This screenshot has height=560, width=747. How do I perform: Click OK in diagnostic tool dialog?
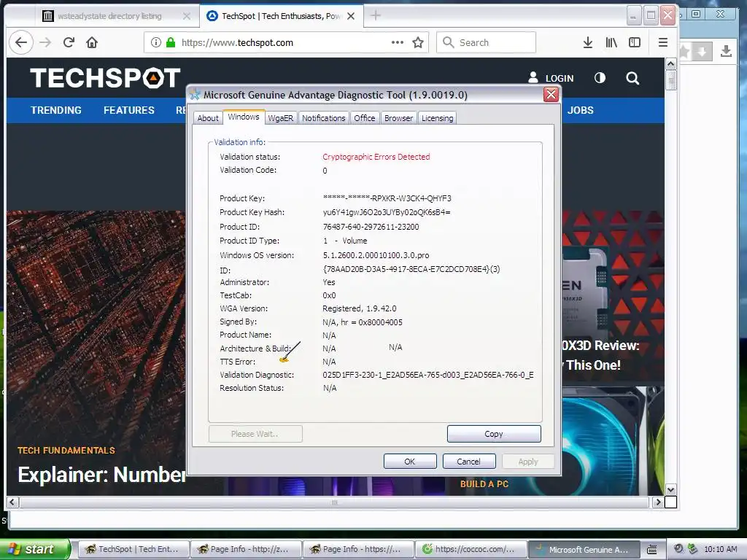coord(410,462)
